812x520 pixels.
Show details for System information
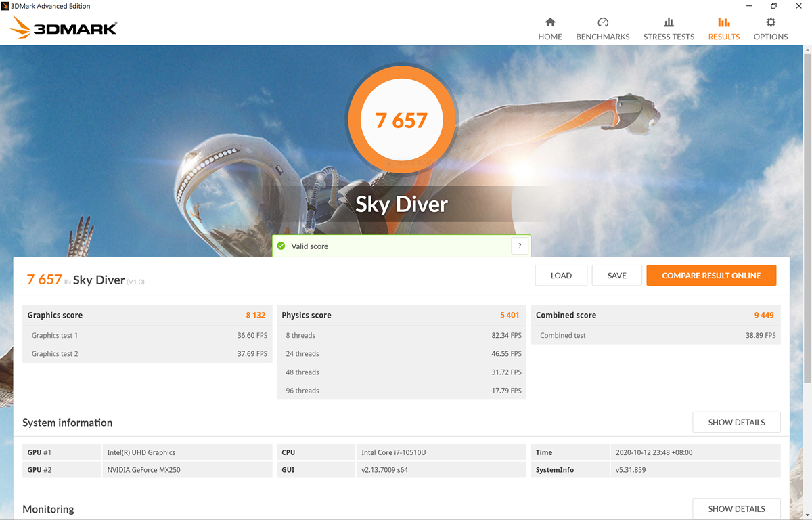click(736, 422)
